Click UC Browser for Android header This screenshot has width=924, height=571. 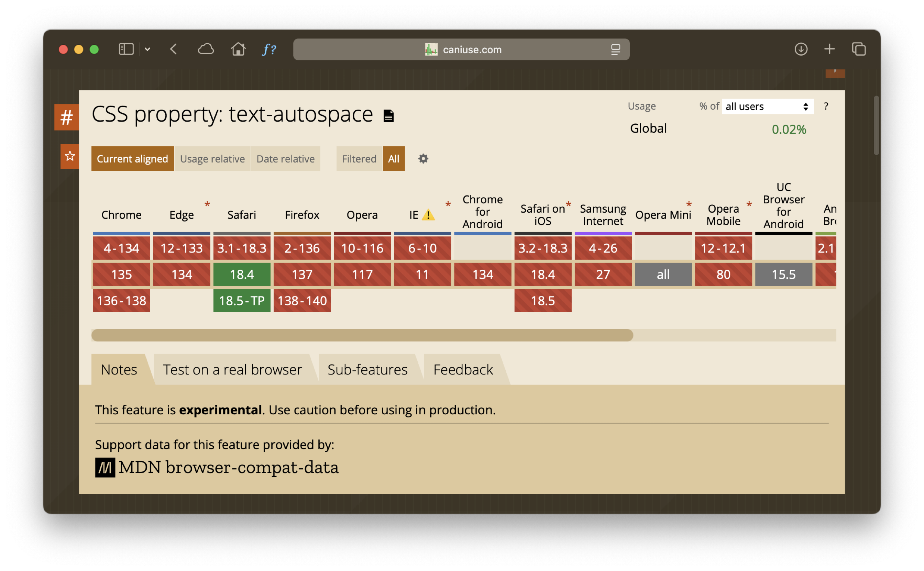coord(783,206)
